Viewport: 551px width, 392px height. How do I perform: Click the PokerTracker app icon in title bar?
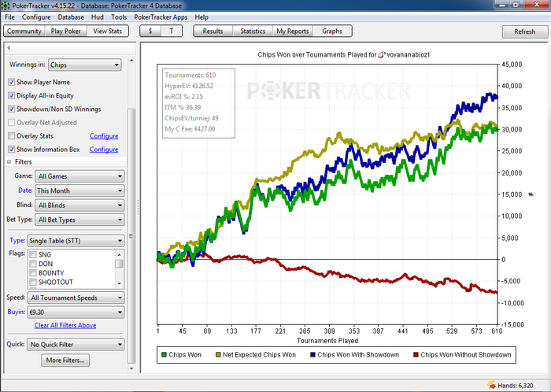coord(6,6)
